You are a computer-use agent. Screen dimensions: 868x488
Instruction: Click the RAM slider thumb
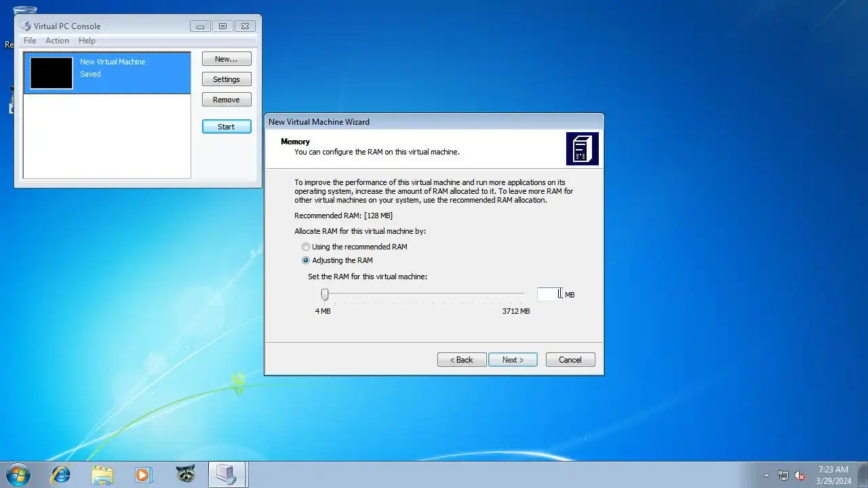[325, 294]
